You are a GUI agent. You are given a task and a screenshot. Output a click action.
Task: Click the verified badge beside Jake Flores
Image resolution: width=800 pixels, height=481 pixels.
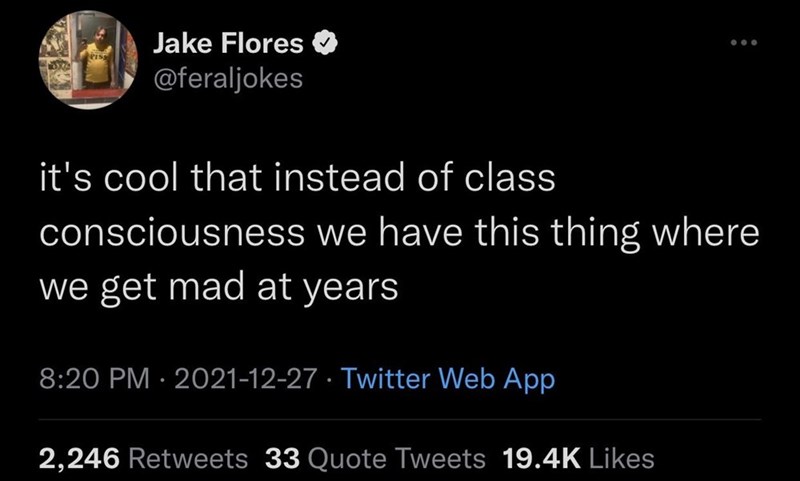tap(325, 45)
